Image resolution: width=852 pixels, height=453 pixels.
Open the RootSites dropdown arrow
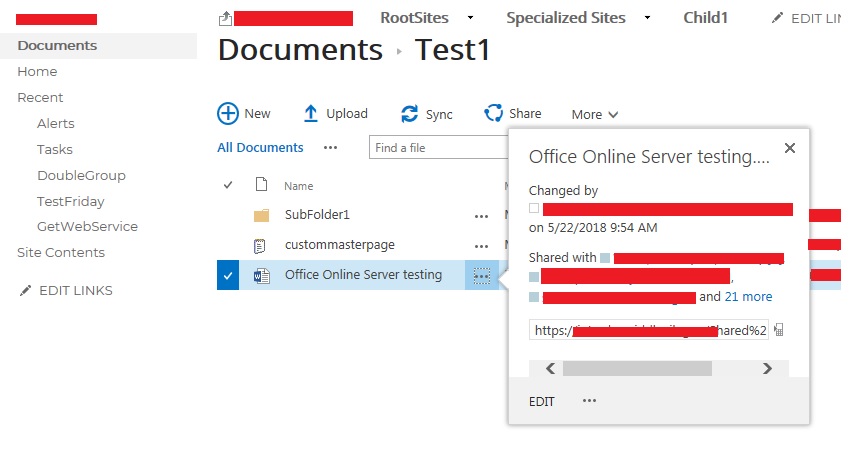470,18
